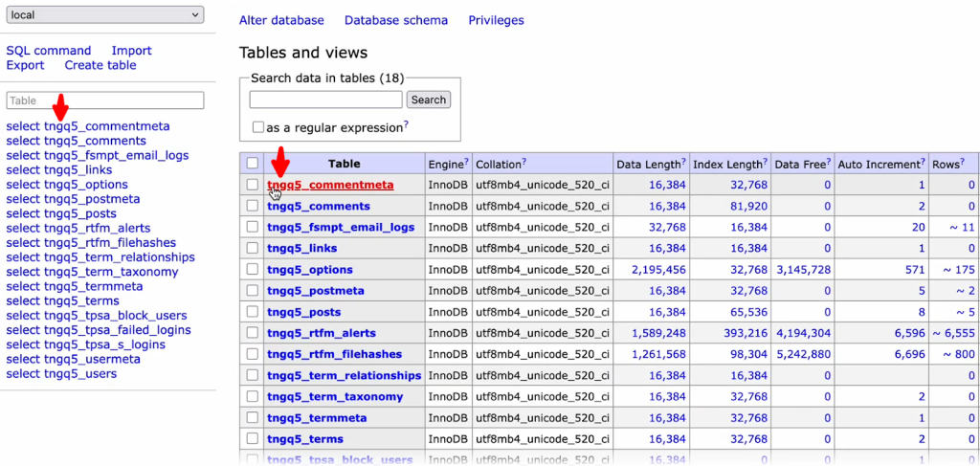Open the 'local' database dropdown
This screenshot has width=980, height=466.
pos(103,15)
